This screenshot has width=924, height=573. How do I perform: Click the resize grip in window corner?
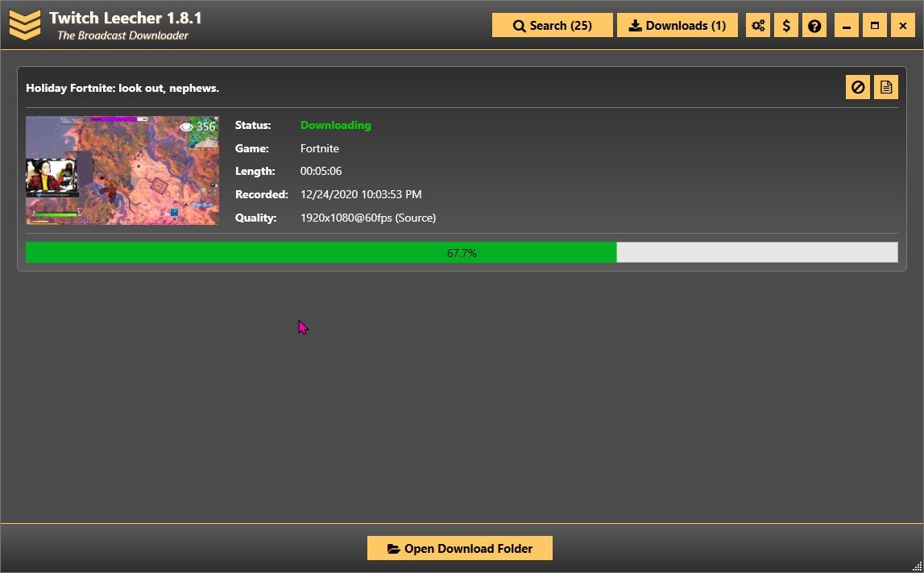[917, 566]
